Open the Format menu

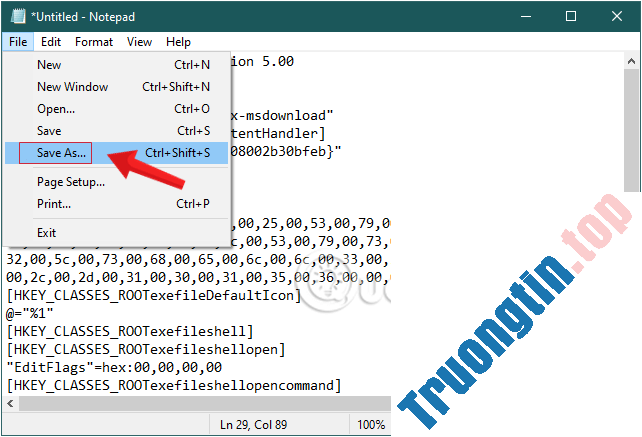pos(94,42)
